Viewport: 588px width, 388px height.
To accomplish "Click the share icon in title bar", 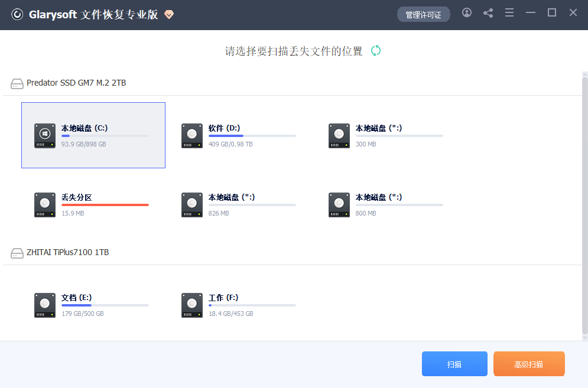I will 488,12.
